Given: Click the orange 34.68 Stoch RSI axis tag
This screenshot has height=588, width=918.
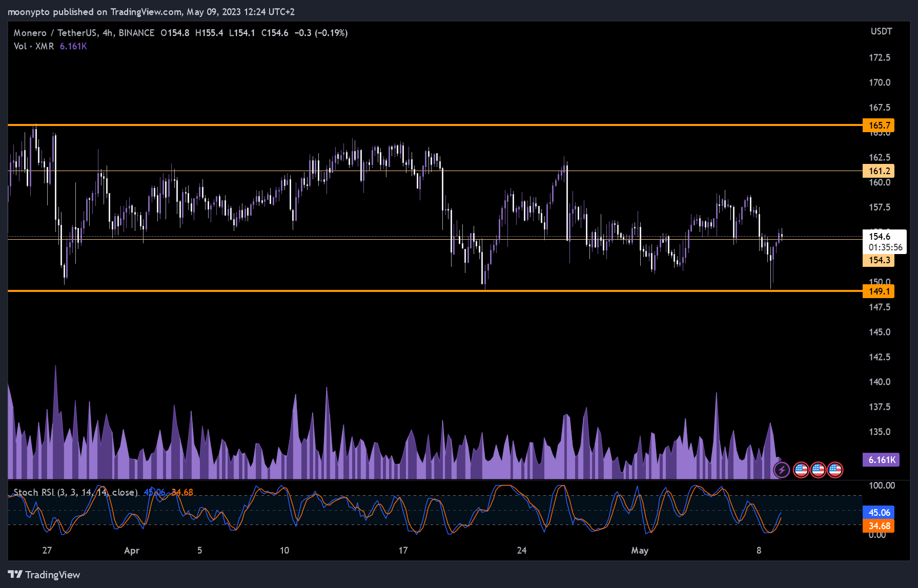Looking at the screenshot, I should (879, 526).
